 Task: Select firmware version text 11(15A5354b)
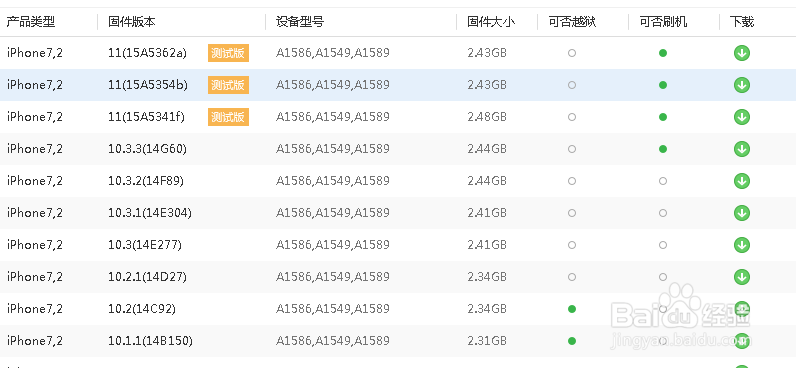tap(148, 85)
